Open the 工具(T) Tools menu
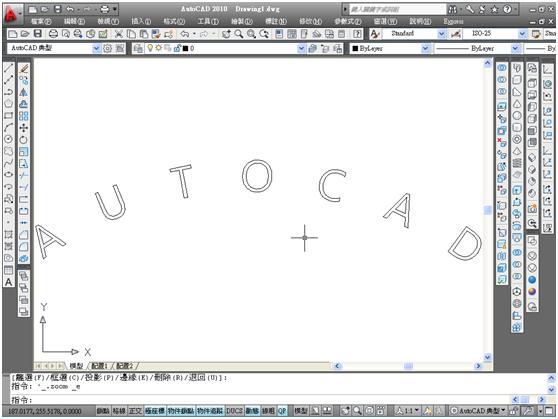 click(x=208, y=21)
